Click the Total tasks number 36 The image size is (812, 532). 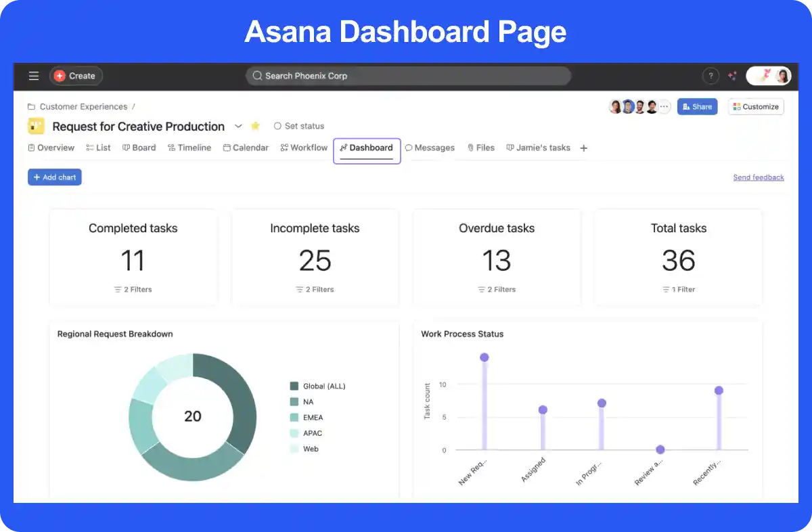click(679, 261)
